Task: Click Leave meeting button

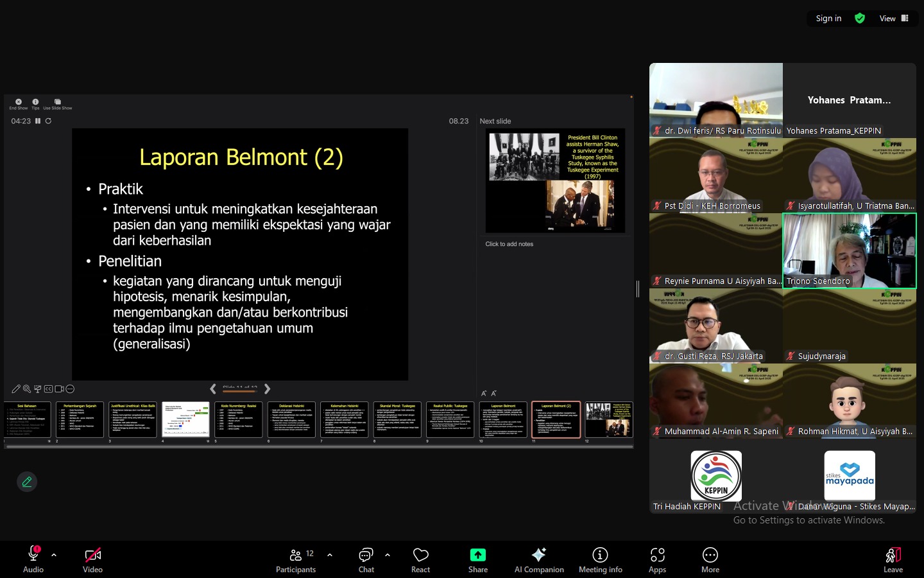Action: pos(893,559)
